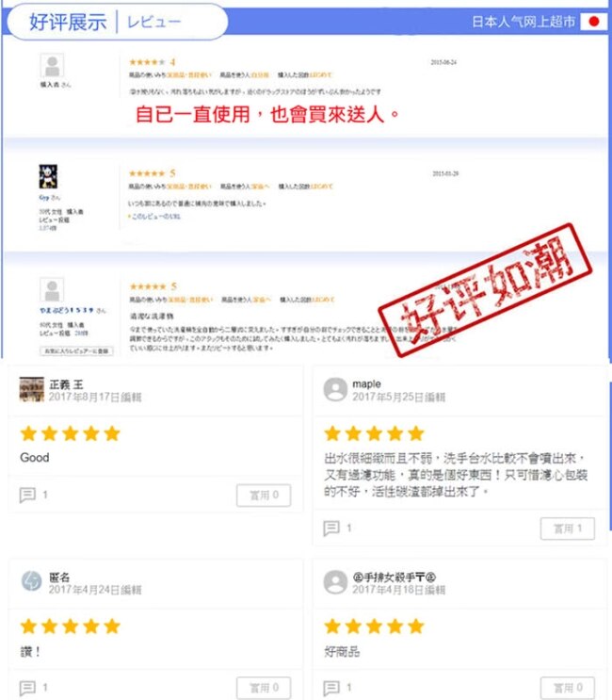Click maple's gray avatar icon

335,389
